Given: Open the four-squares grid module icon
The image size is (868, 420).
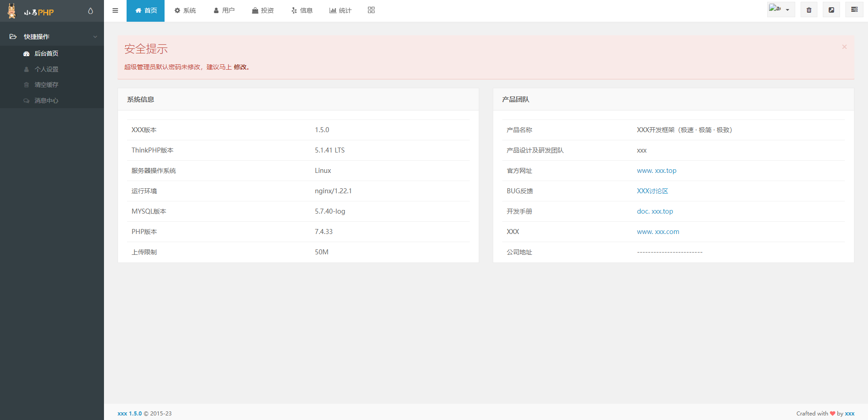Looking at the screenshot, I should point(371,10).
